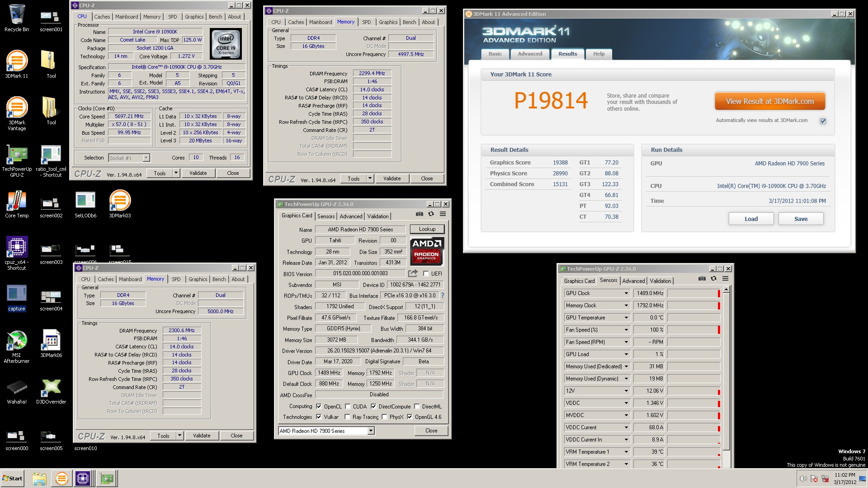Open the GPU-Z Sensors window hamburger menu
The width and height of the screenshot is (868, 488).
point(725,279)
